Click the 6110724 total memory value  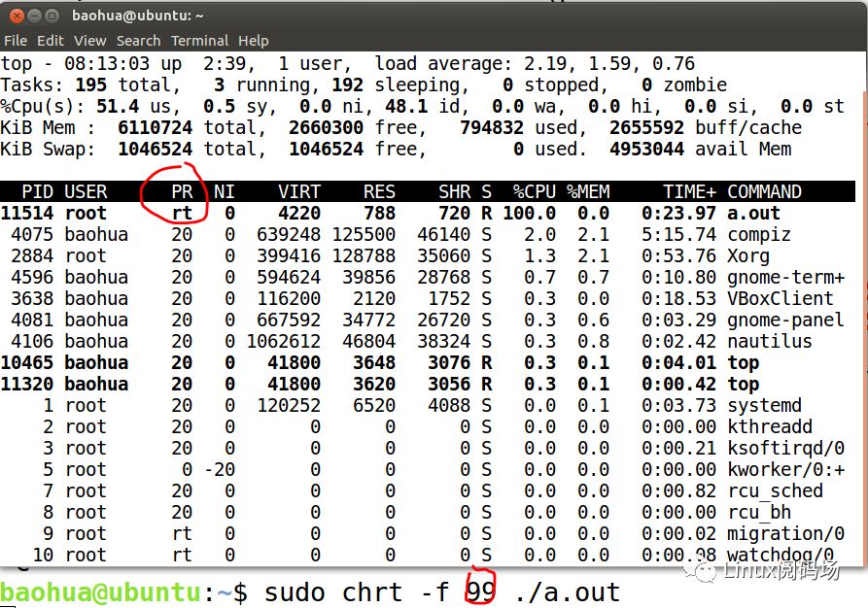click(155, 128)
